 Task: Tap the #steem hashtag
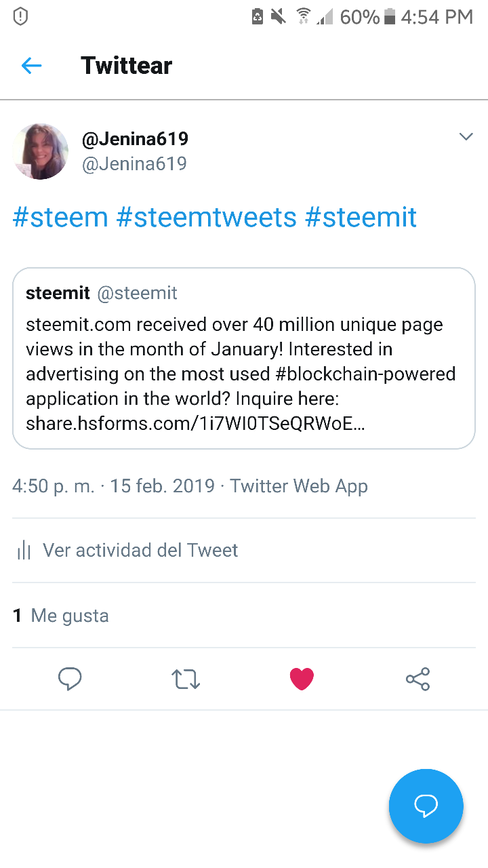click(60, 218)
